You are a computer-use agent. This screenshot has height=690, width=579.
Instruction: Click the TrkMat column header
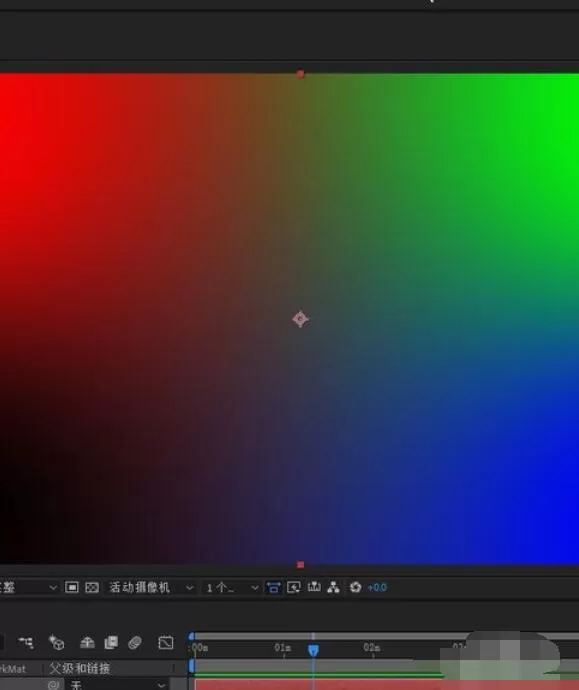click(x=13, y=669)
